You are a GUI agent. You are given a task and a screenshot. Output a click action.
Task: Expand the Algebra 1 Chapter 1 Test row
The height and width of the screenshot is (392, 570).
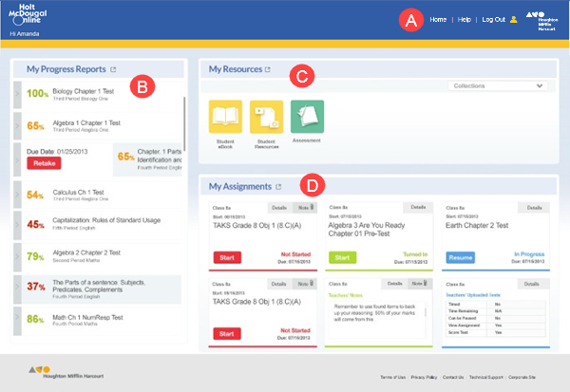point(17,126)
